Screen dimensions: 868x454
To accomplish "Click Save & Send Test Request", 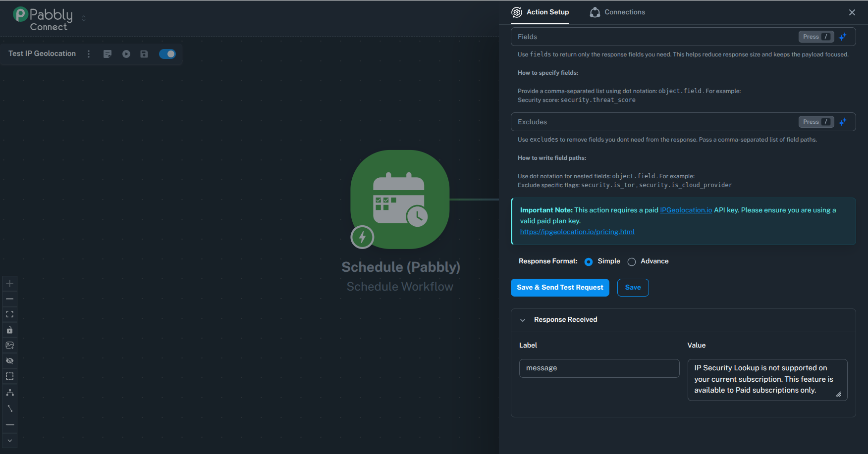I will click(560, 288).
